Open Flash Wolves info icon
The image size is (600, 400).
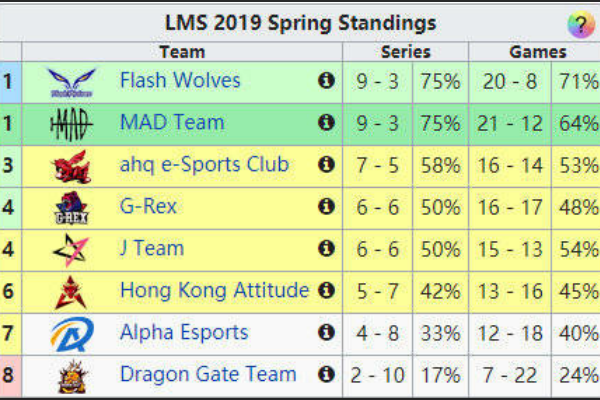326,81
